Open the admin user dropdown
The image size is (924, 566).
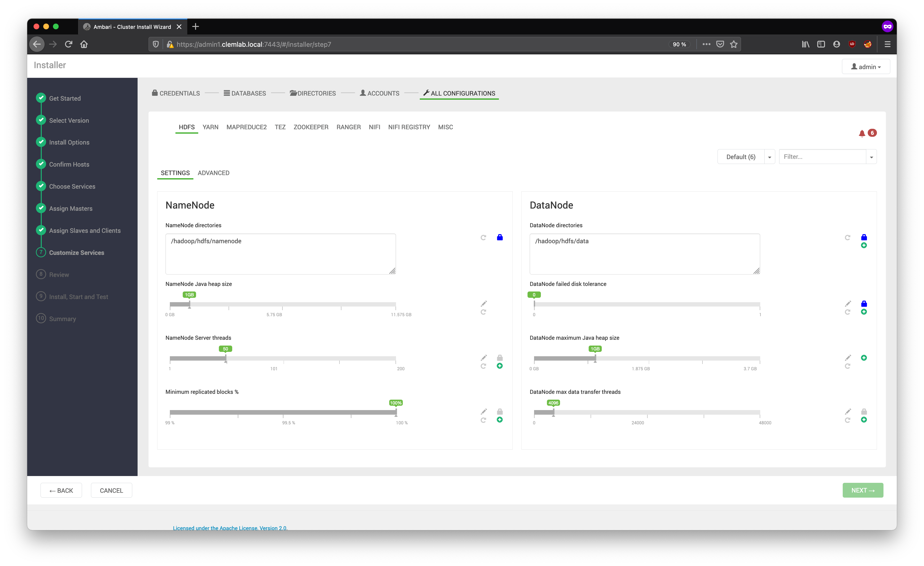[866, 67]
